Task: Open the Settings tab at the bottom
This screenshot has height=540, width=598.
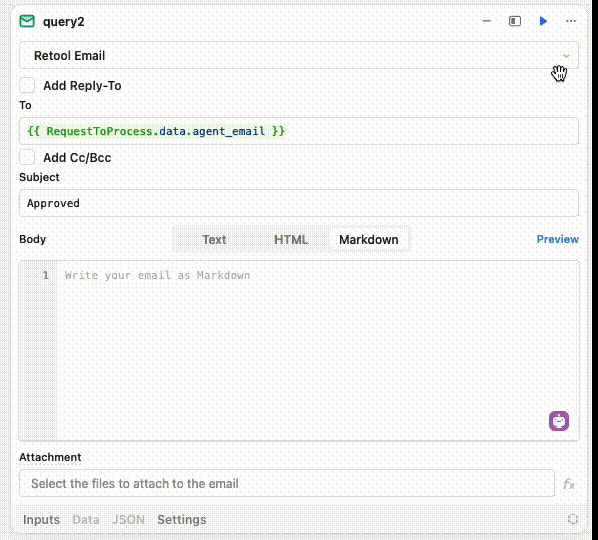Action: 182,519
